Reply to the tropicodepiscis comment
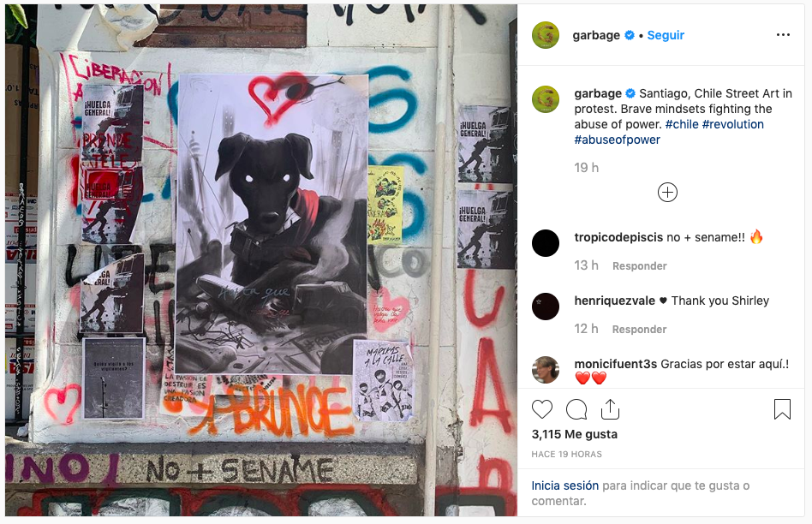Image resolution: width=812 pixels, height=524 pixels. [x=640, y=266]
